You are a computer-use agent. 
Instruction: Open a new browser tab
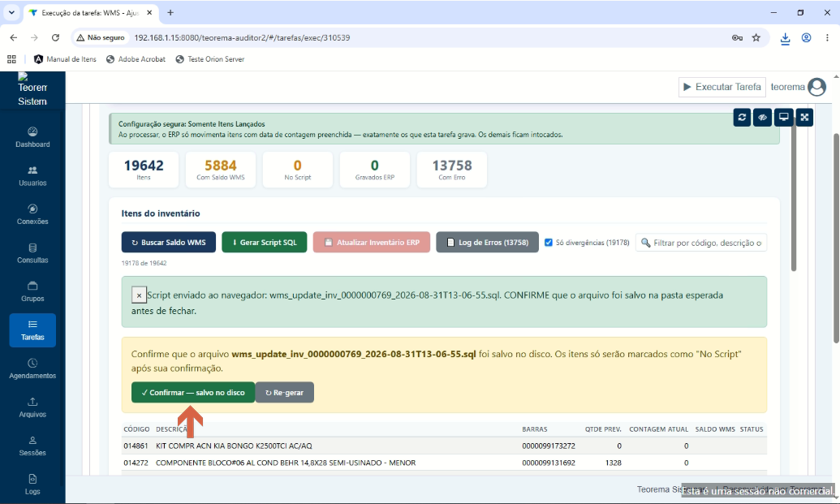(170, 12)
